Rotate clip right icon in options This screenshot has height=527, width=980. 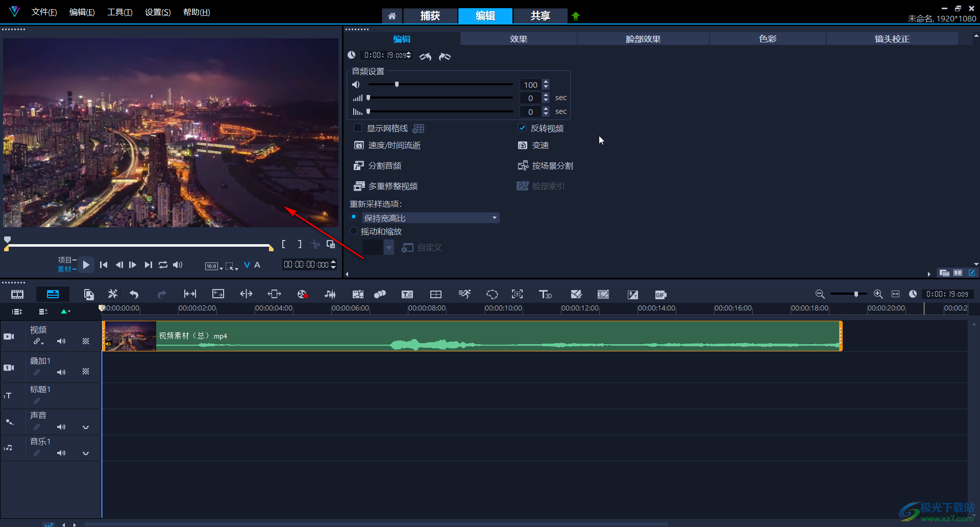pyautogui.click(x=445, y=56)
